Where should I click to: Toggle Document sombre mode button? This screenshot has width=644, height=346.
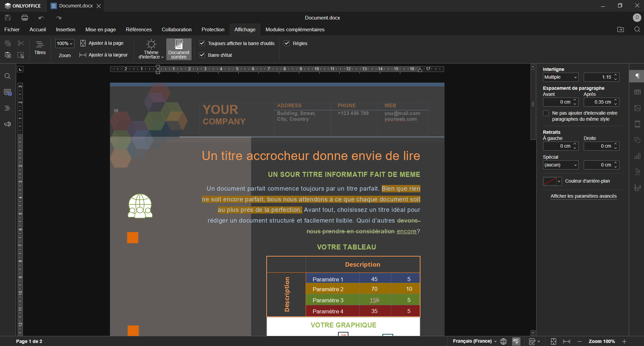179,49
